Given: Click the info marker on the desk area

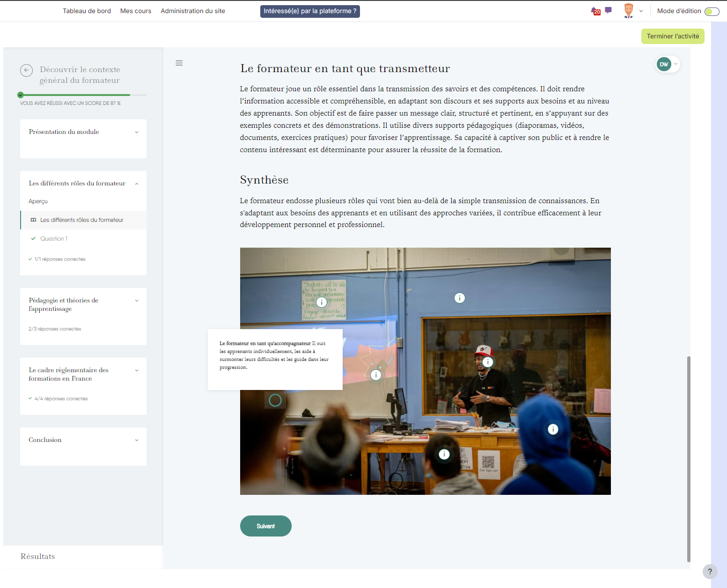Looking at the screenshot, I should click(443, 454).
